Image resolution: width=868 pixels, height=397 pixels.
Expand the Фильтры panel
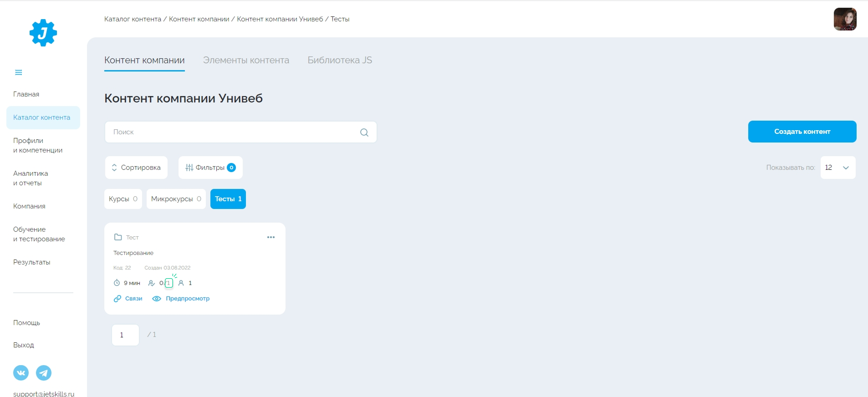[210, 167]
